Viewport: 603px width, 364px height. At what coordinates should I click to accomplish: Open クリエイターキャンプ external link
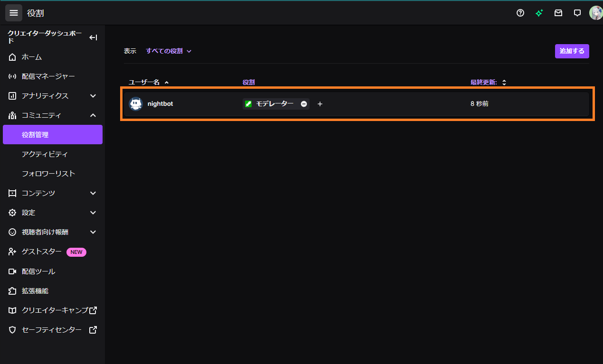(x=55, y=310)
